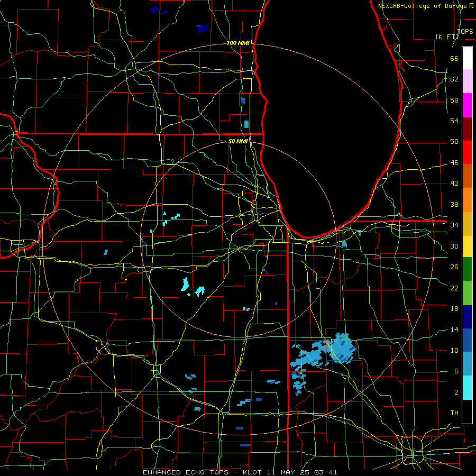
Task: Click the '11 MAY 25' date text
Action: click(289, 472)
